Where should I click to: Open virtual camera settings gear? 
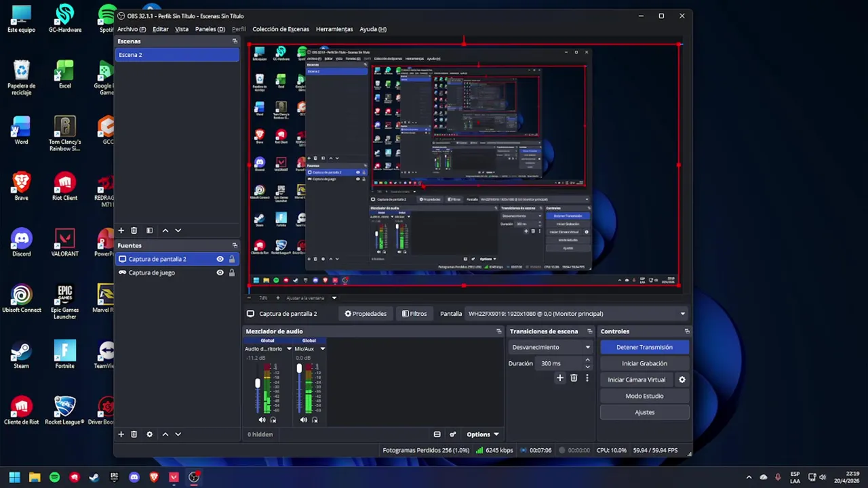click(x=682, y=380)
